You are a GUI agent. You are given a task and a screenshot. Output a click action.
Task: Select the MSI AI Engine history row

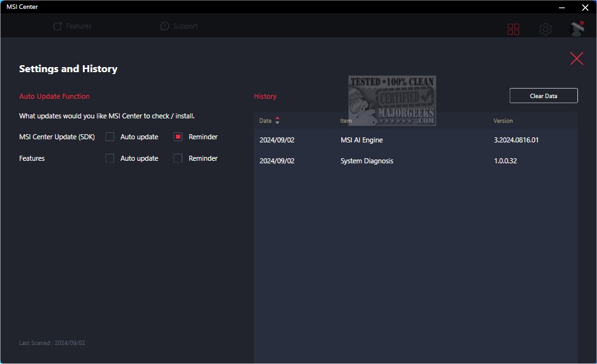tap(416, 140)
